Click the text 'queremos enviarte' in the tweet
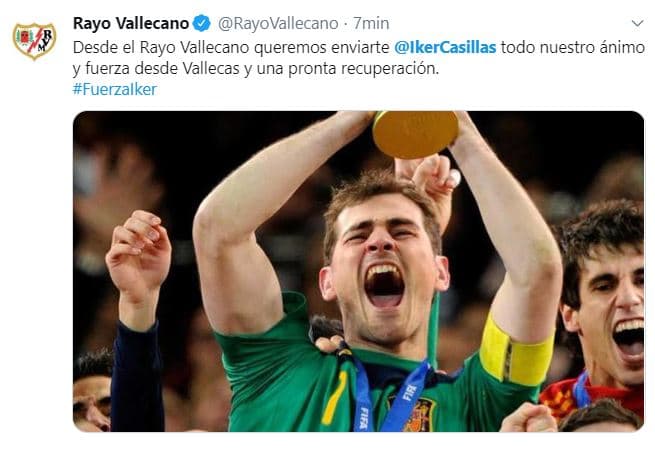The width and height of the screenshot is (655, 450). 321,47
